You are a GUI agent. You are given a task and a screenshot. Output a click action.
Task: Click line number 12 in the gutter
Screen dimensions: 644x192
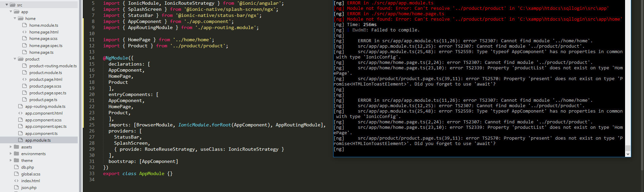92,46
